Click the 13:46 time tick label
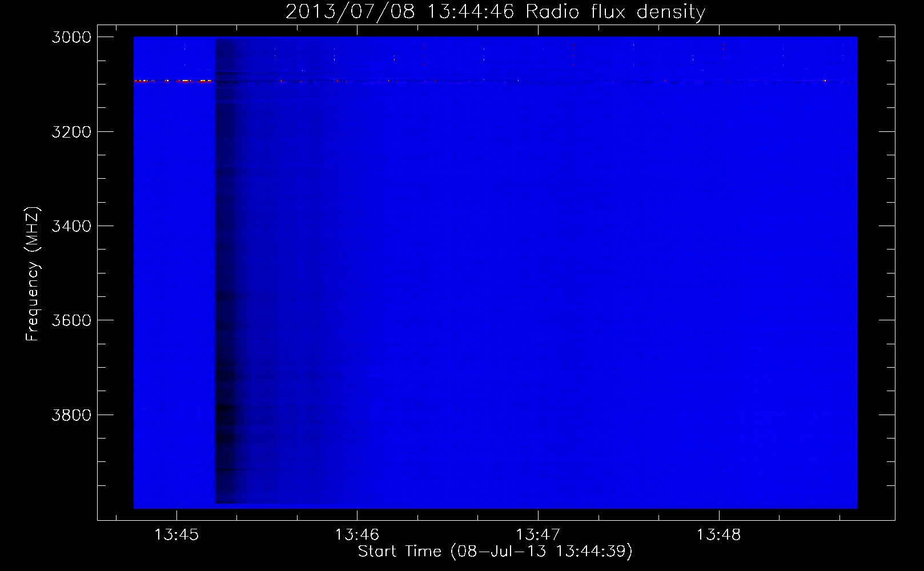924x571 pixels. [x=357, y=535]
